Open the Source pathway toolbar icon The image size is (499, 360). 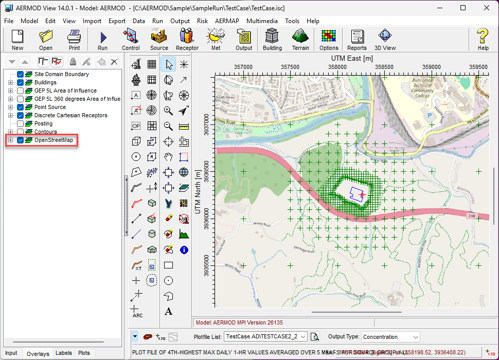pyautogui.click(x=159, y=39)
